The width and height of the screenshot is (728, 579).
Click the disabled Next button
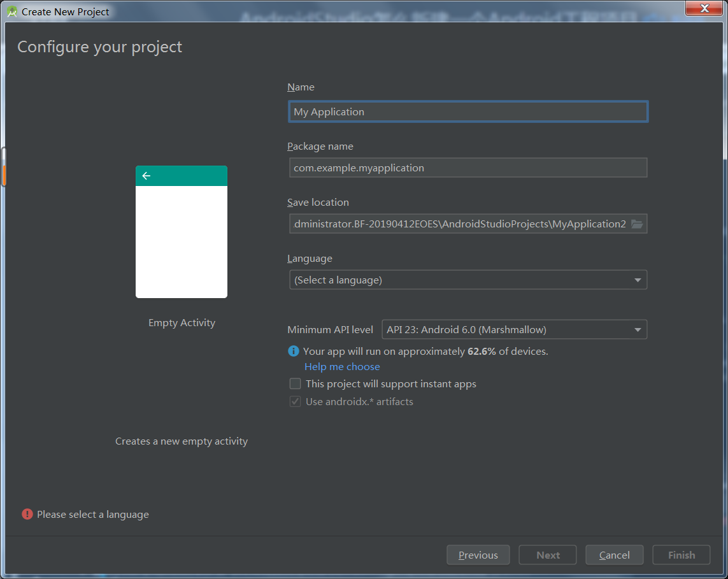547,555
